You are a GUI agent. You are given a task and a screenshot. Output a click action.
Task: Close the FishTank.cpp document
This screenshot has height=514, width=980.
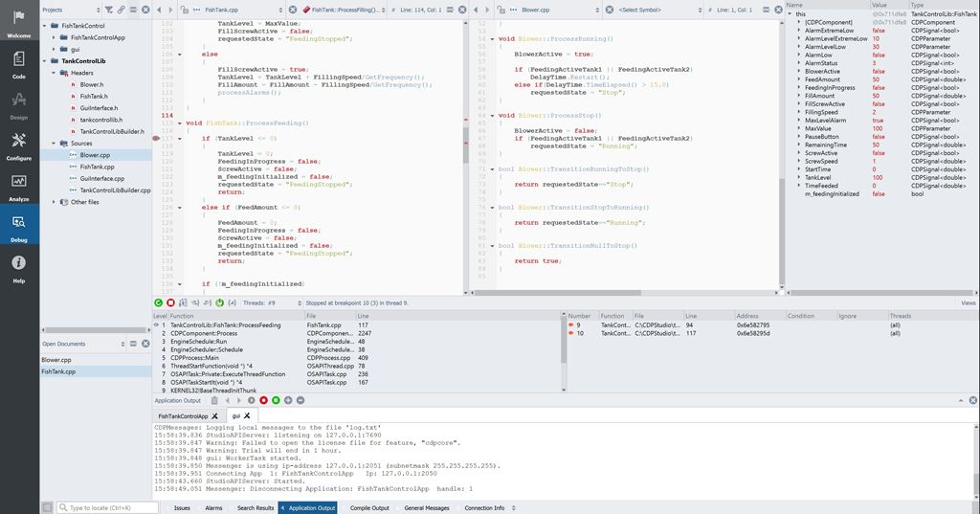[x=293, y=10]
